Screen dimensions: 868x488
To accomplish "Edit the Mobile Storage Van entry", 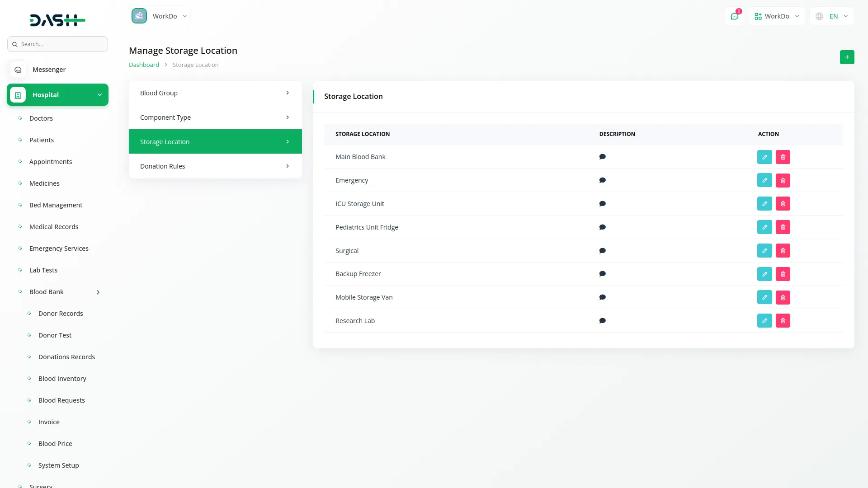I will click(x=764, y=297).
